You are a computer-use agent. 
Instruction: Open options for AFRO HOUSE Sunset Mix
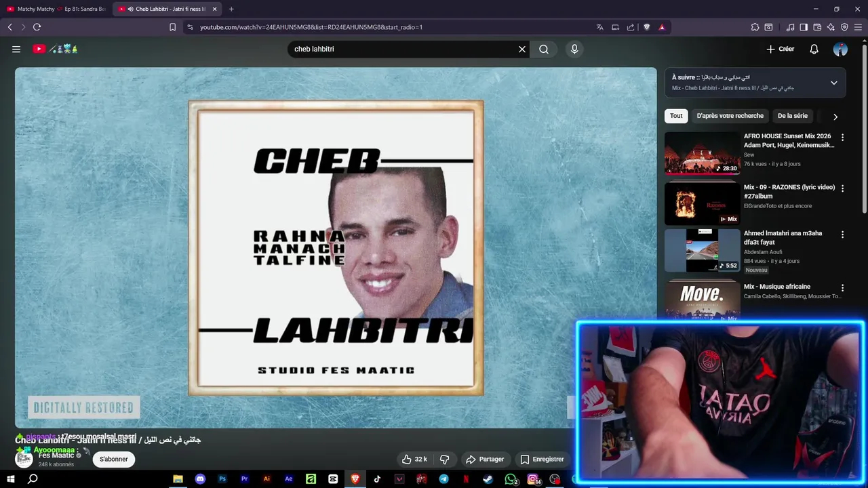[x=842, y=138]
